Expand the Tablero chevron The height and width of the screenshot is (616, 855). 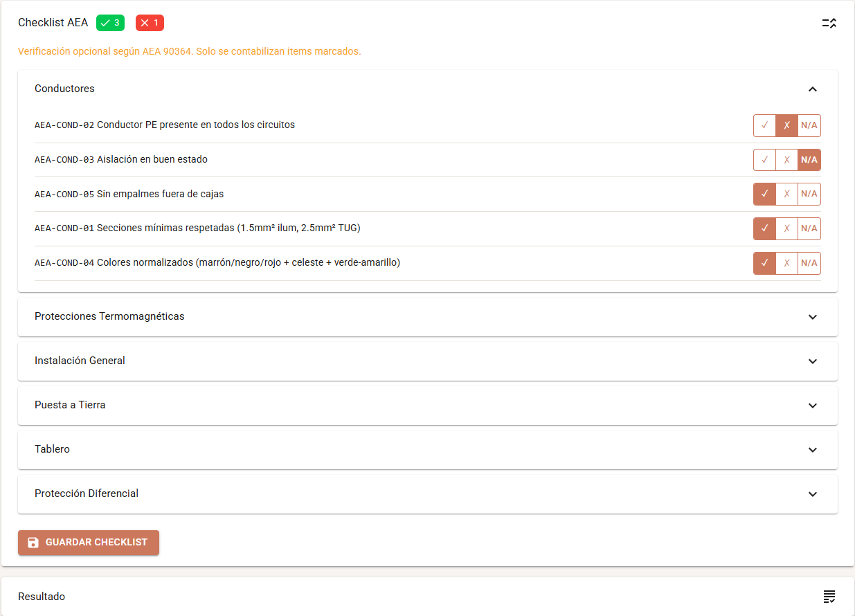pyautogui.click(x=813, y=450)
